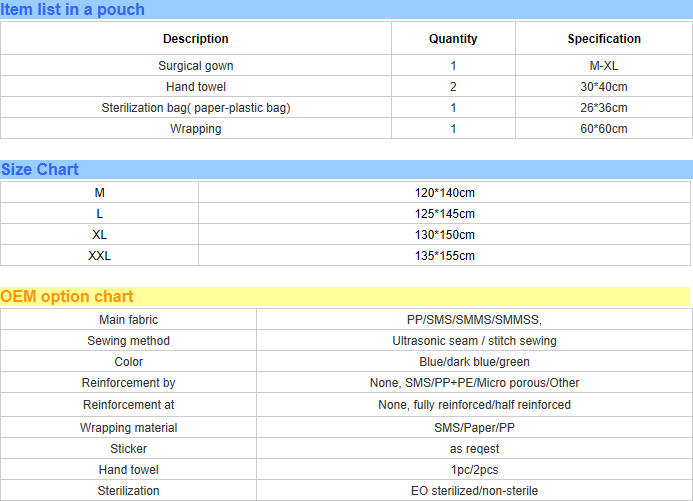693x501 pixels.
Task: Select the Blue/dark blue/green color options
Action: 474,362
